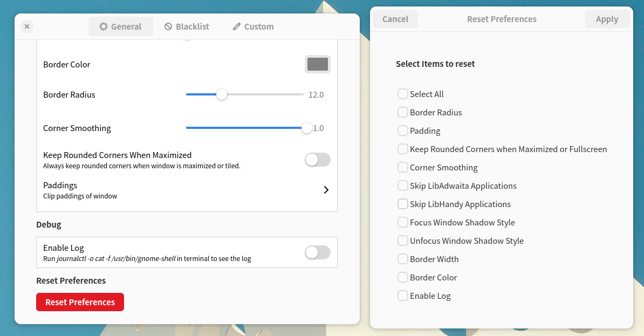Check Border Radius in the reset list

click(403, 112)
